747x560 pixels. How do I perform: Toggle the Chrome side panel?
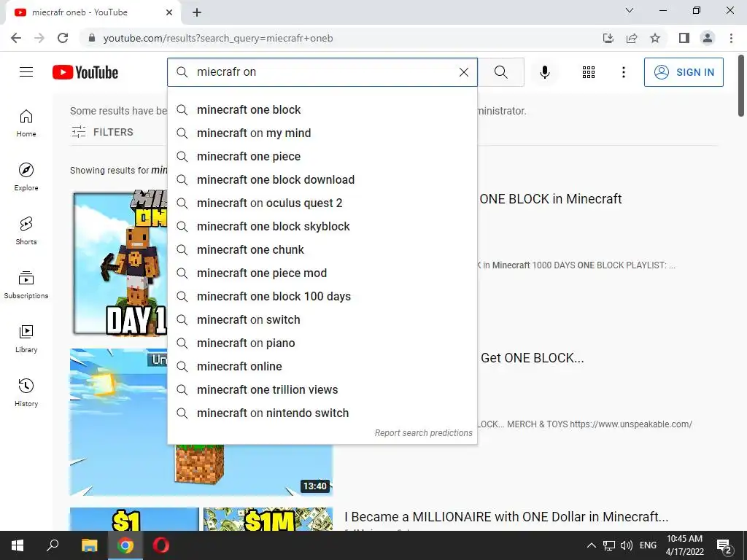point(684,38)
